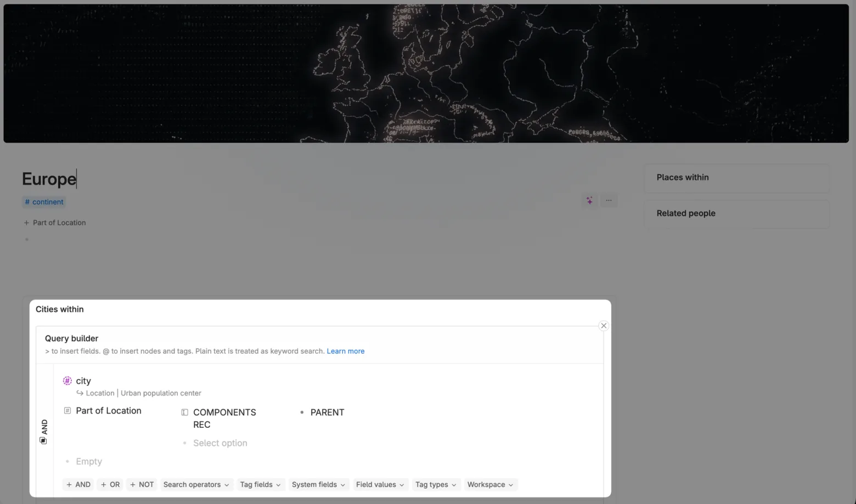Click the vertical AND label

(44, 427)
